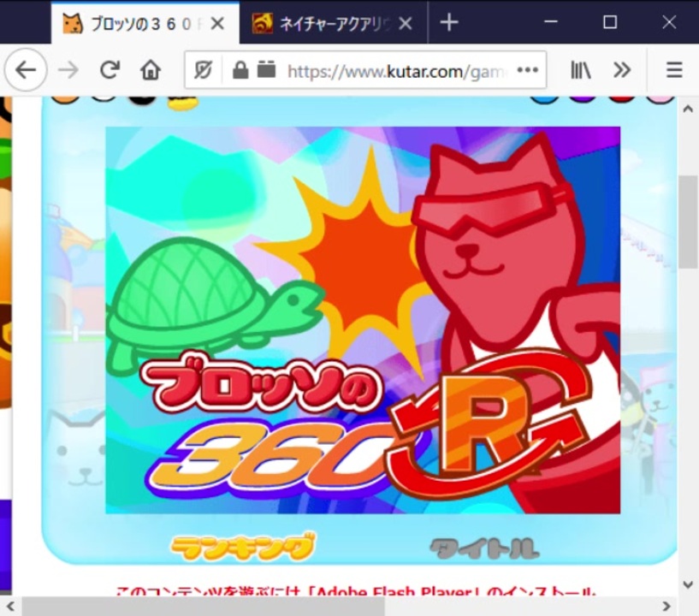Click the forward navigation arrow
Screen dimensions: 699x616
click(x=68, y=70)
